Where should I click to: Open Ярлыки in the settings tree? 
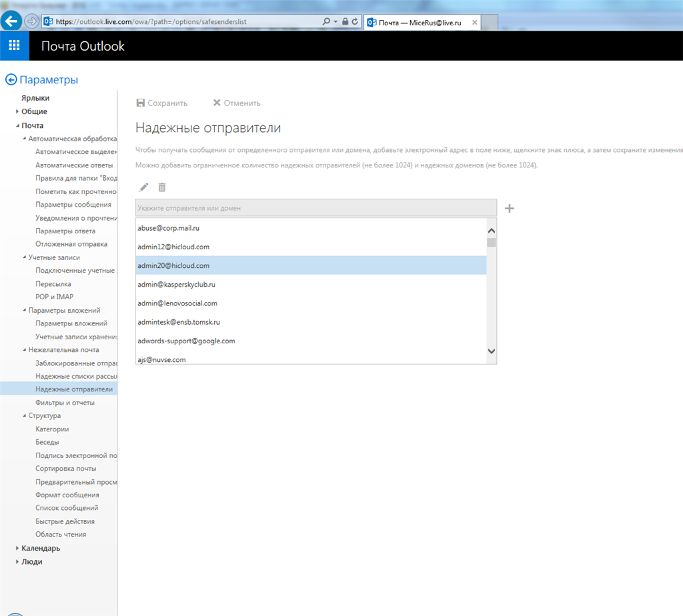click(35, 98)
